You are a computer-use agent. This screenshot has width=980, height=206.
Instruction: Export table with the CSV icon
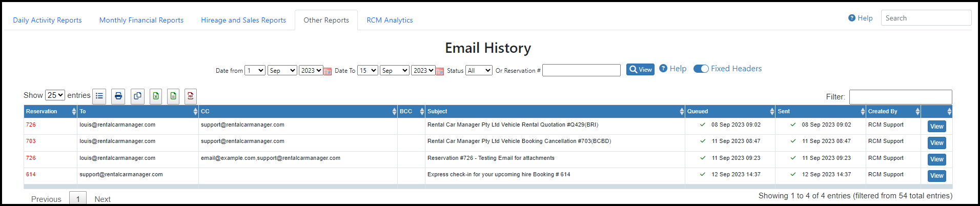click(173, 96)
